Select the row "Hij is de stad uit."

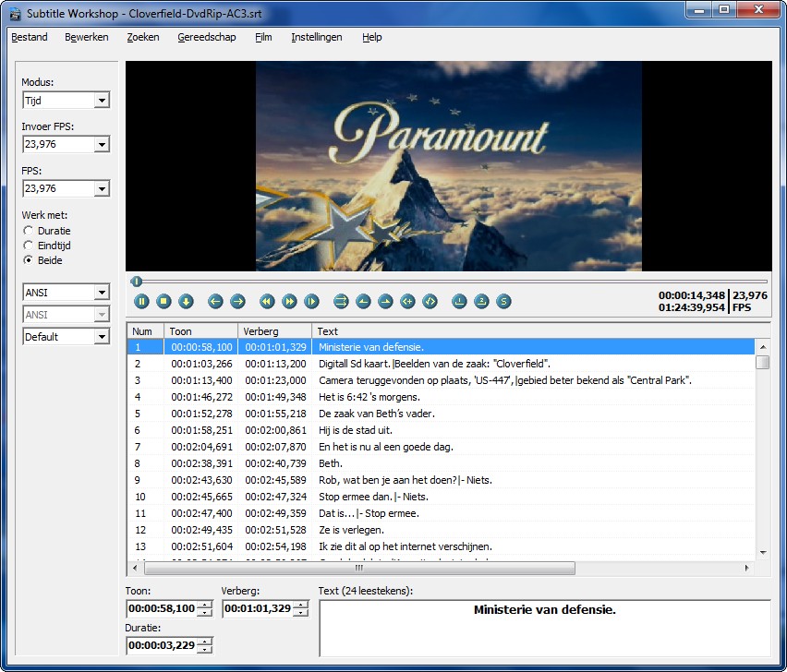(x=442, y=430)
